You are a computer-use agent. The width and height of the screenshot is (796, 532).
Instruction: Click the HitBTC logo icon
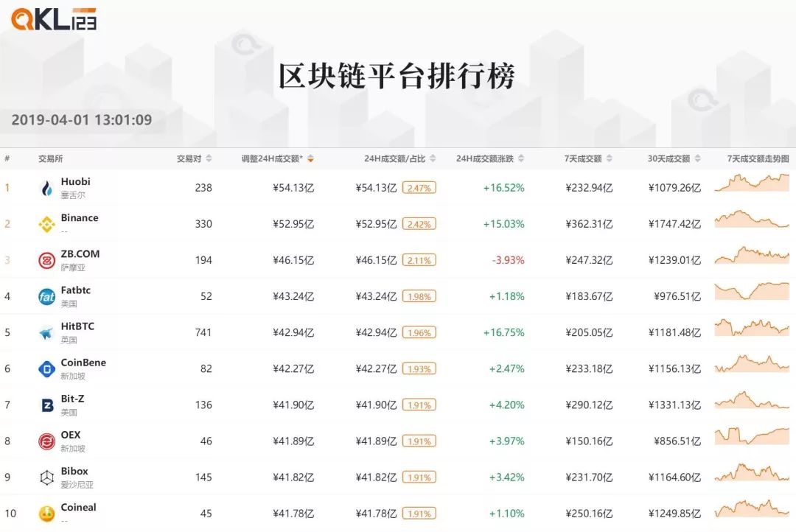46,333
